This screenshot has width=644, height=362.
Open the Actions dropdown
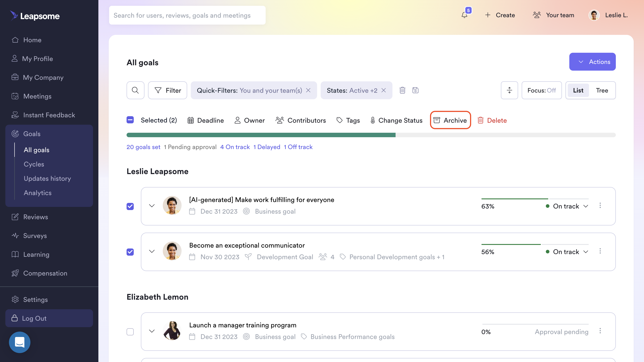(x=593, y=62)
